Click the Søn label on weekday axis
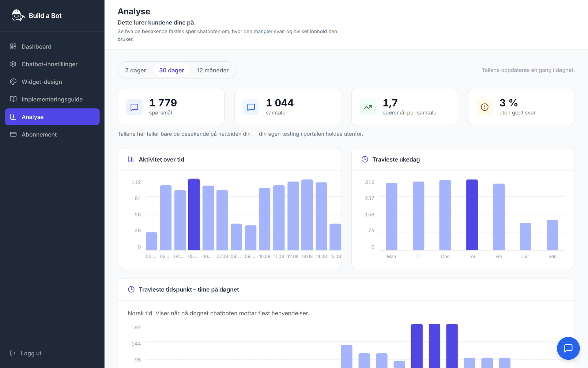 tap(552, 256)
